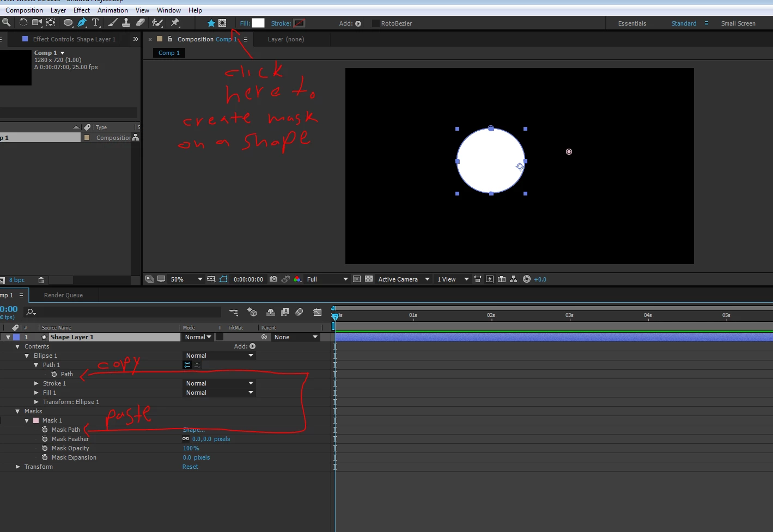The image size is (773, 532).
Task: Click the current time 0:00:00:00 display
Action: coord(248,279)
